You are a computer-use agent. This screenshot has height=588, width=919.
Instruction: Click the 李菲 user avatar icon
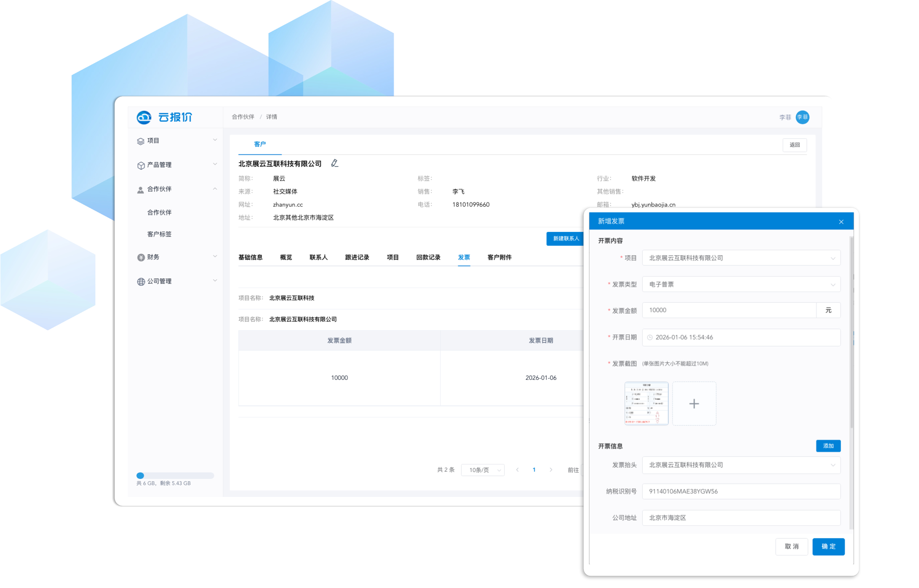point(802,117)
